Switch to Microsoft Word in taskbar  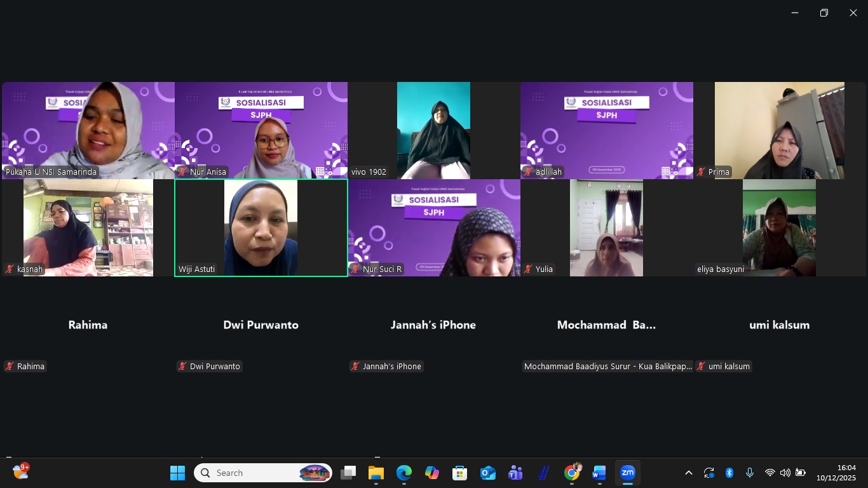(x=599, y=473)
